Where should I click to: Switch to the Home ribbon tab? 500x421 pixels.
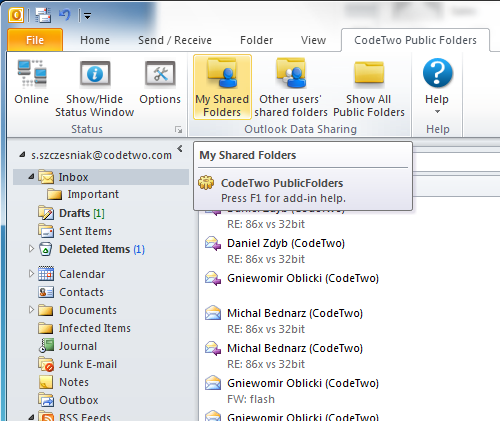pyautogui.click(x=95, y=40)
